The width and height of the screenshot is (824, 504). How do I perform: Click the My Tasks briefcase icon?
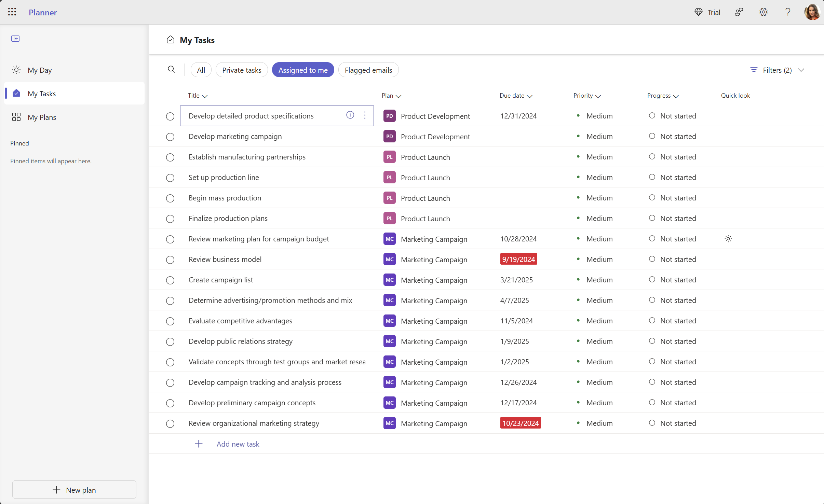pyautogui.click(x=16, y=93)
